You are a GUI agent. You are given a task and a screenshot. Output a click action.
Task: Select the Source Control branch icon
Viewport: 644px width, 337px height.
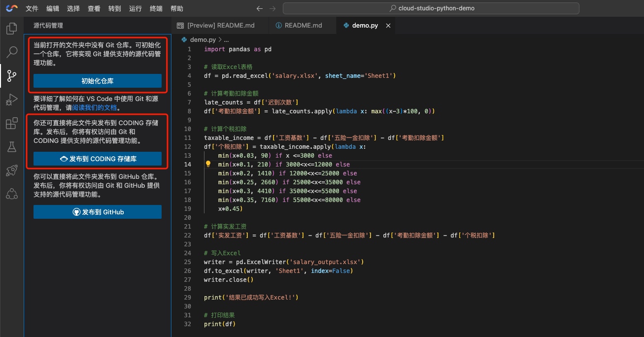11,76
